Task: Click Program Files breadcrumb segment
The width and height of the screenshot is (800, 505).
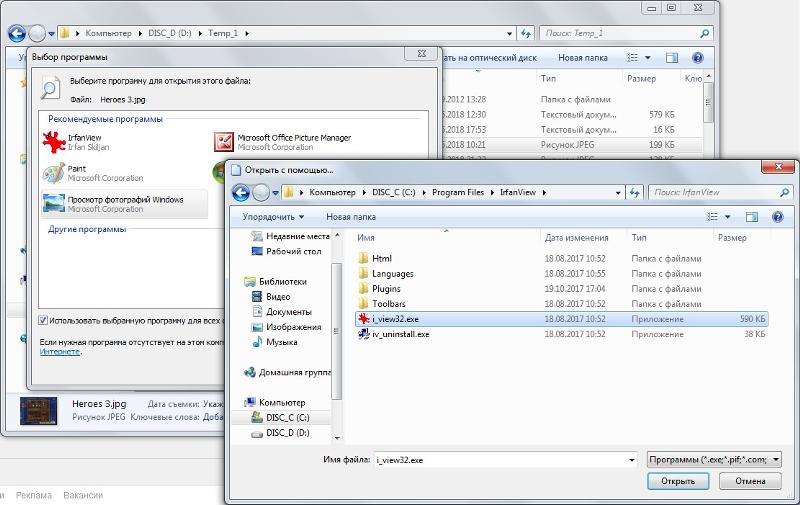Action: tap(458, 192)
